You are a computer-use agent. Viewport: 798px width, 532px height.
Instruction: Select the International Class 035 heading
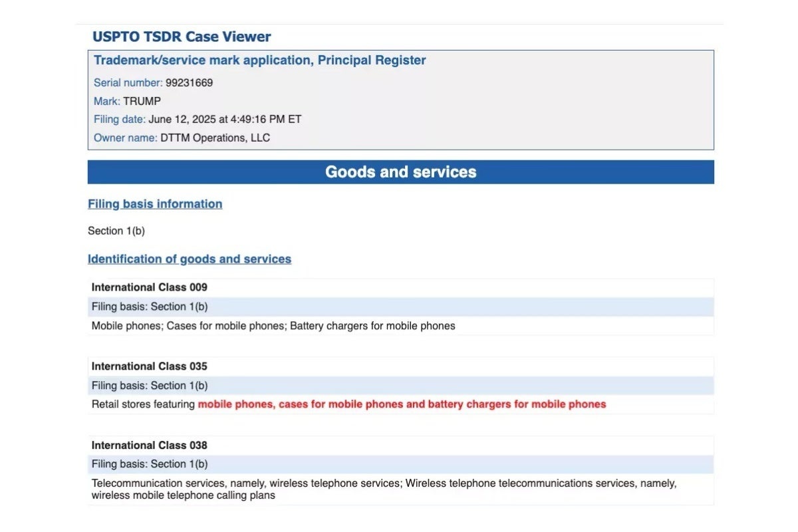pos(149,366)
